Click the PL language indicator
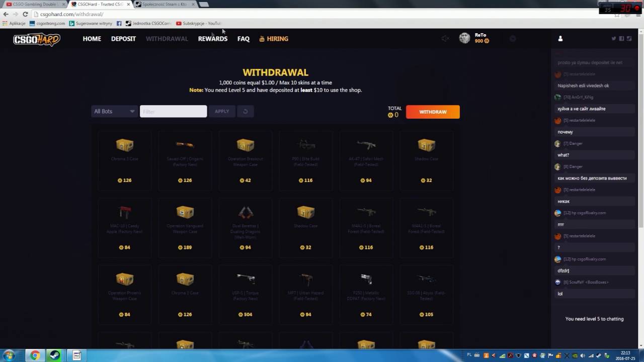The width and height of the screenshot is (644, 362). [x=469, y=354]
